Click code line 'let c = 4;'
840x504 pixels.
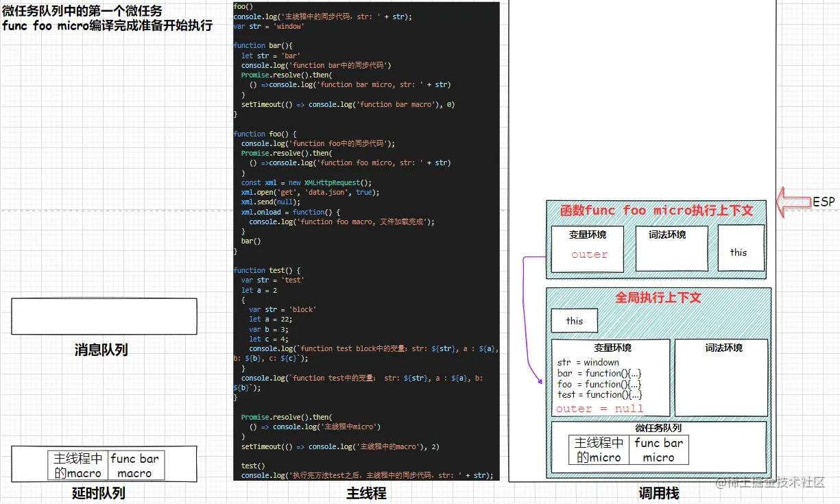[x=269, y=339]
